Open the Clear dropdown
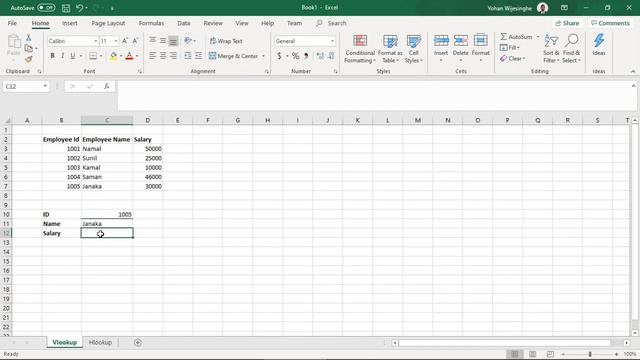 tap(513, 59)
